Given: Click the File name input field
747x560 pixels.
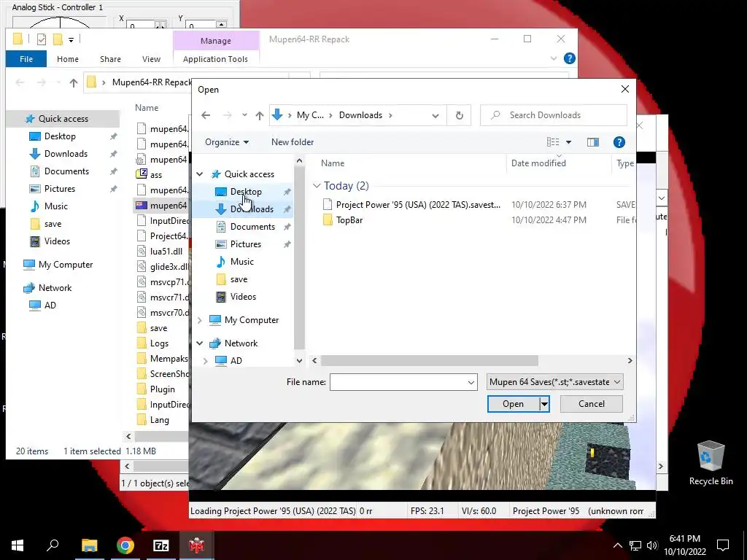Looking at the screenshot, I should click(398, 382).
